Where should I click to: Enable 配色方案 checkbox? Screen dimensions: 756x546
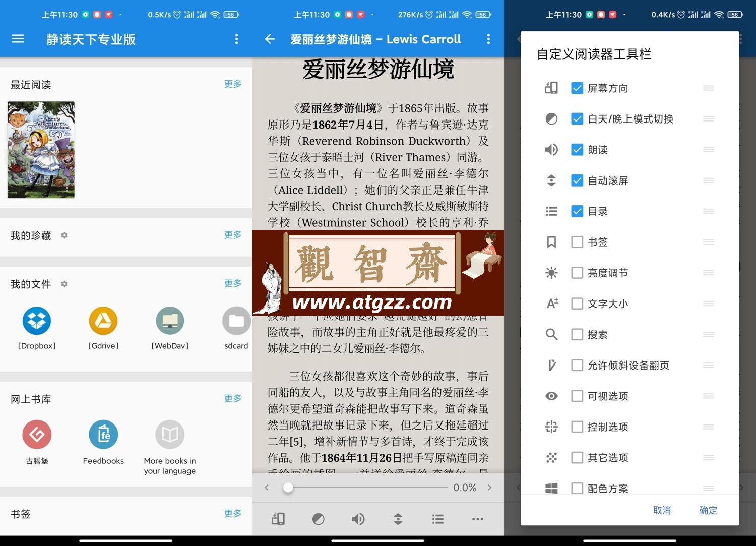(x=577, y=488)
